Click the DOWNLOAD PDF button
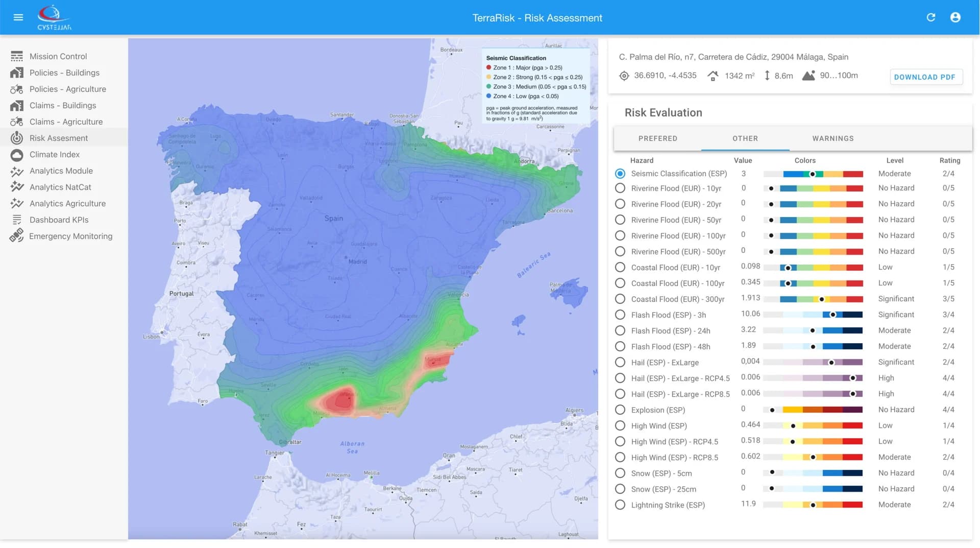The width and height of the screenshot is (980, 548). pyautogui.click(x=926, y=77)
